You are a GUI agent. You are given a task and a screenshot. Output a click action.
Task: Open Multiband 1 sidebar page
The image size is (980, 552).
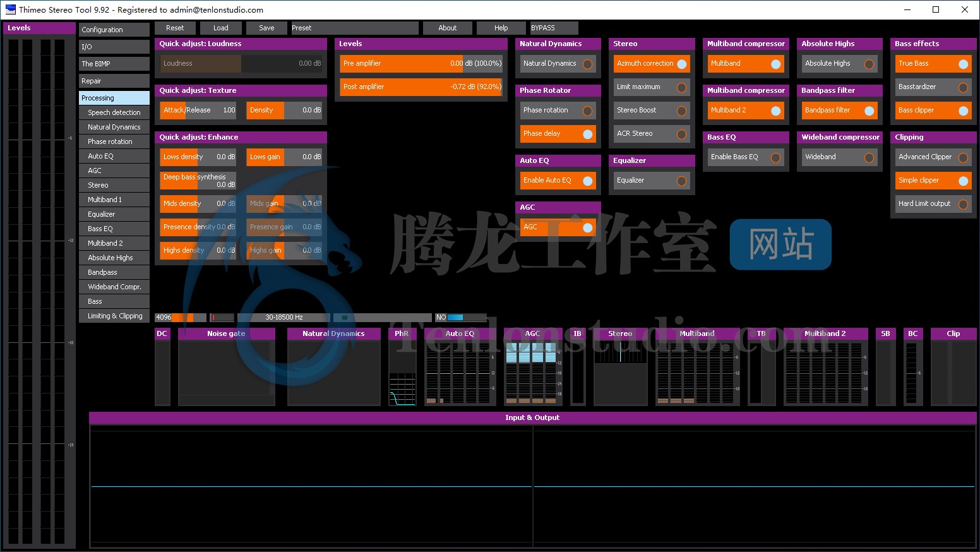click(114, 200)
